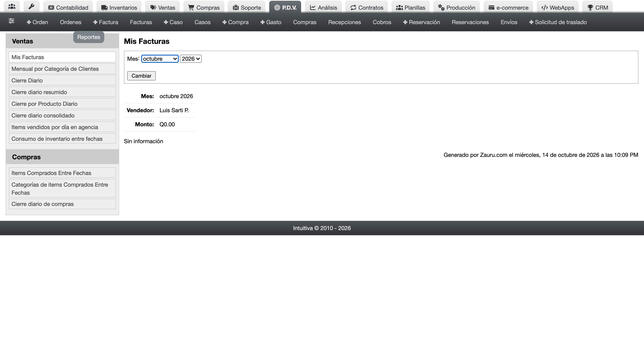Open the Planillas module tab

click(411, 7)
